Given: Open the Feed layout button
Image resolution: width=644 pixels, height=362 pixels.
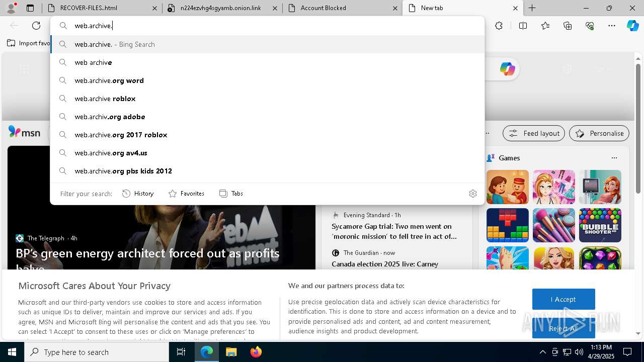Looking at the screenshot, I should pos(533,133).
